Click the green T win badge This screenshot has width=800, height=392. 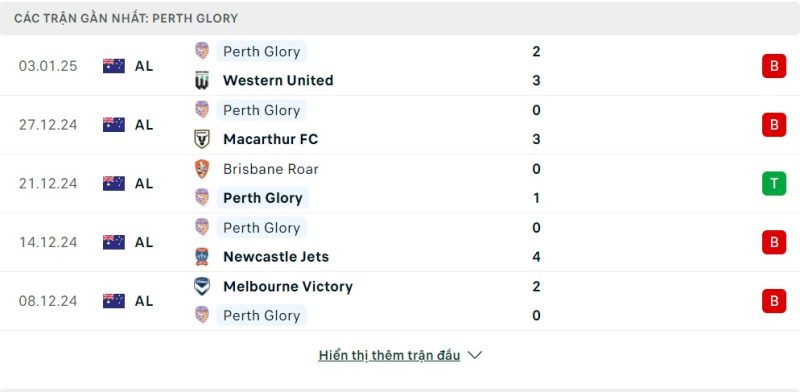[x=774, y=183]
